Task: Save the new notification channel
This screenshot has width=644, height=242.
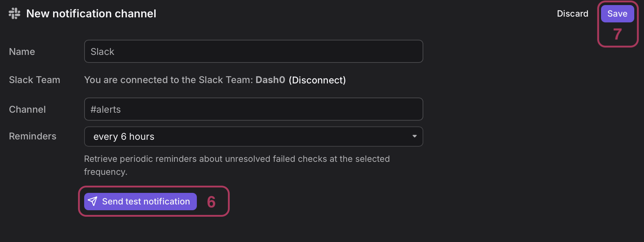Action: (x=617, y=14)
